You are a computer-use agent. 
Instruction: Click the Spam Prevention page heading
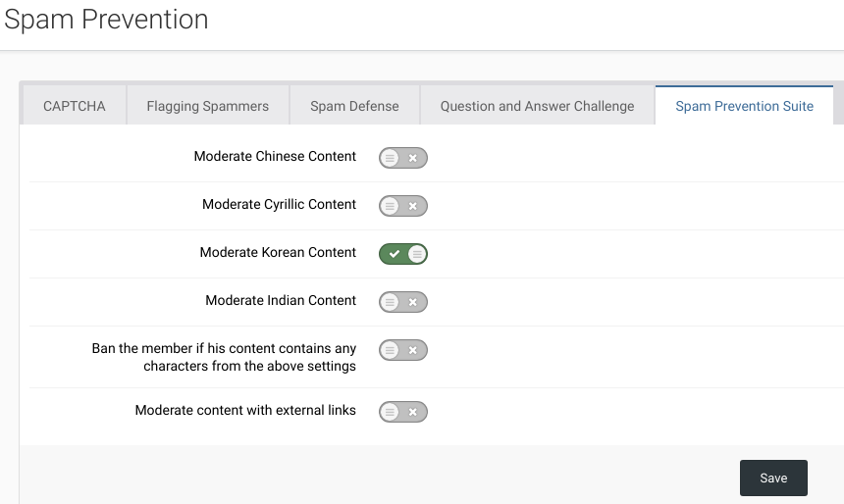point(106,20)
